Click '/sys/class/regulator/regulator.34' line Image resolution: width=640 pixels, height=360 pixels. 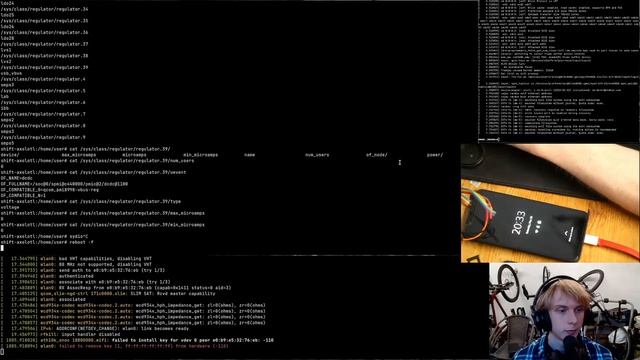point(44,9)
